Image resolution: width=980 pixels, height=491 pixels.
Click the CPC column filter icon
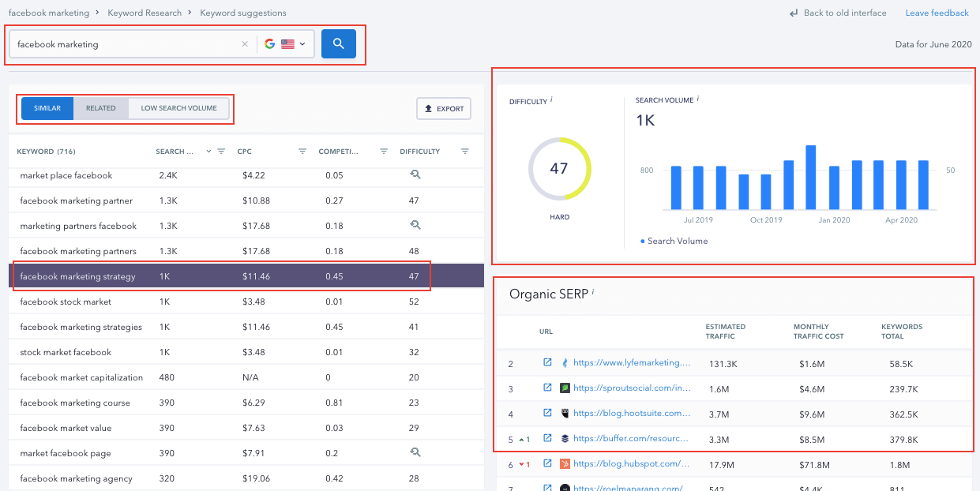302,152
